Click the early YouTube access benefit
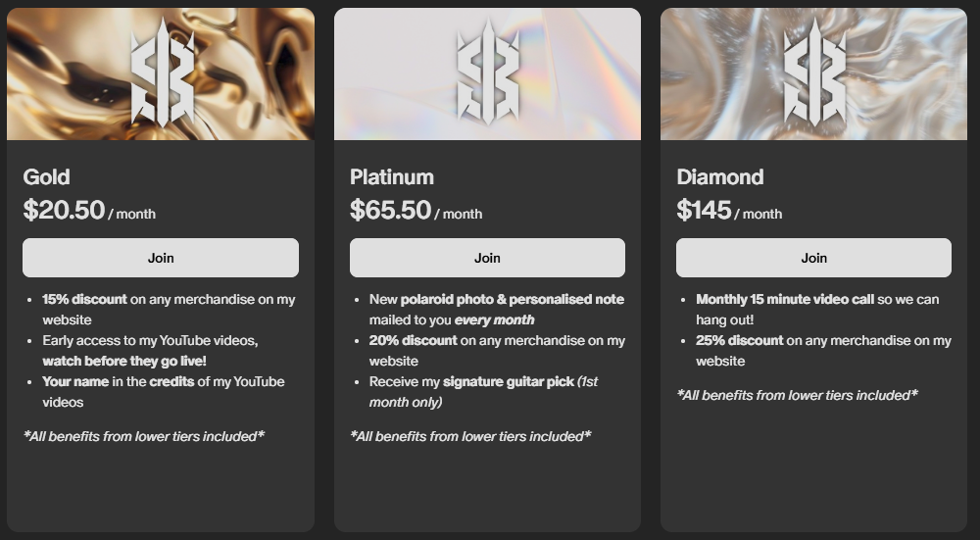The height and width of the screenshot is (540, 980). pos(150,351)
